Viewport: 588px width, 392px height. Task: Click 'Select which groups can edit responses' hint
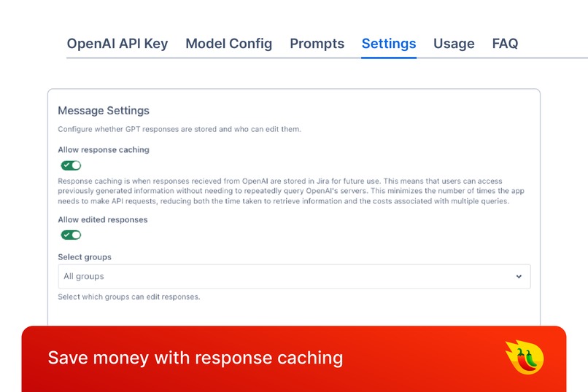click(x=129, y=297)
